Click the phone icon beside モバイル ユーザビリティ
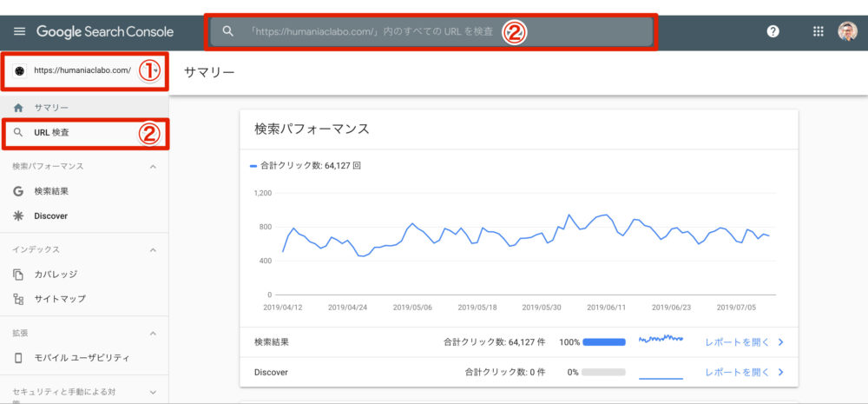Viewport: 868px width, 404px height. [x=18, y=358]
